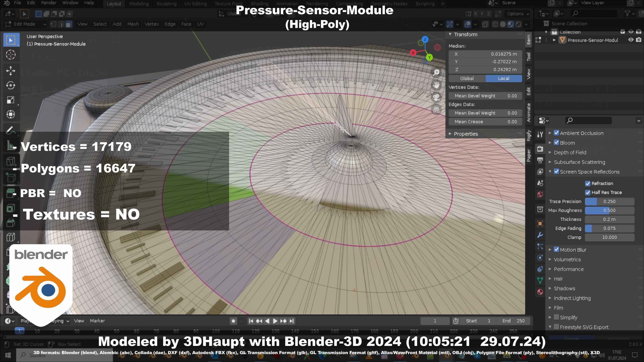The height and width of the screenshot is (362, 644).
Task: Switch to material preview shading icon
Action: tap(511, 24)
